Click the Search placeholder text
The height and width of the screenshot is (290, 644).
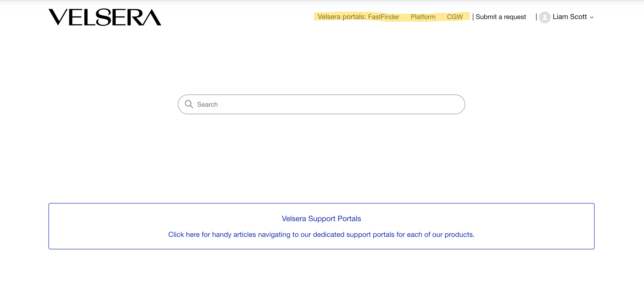pyautogui.click(x=207, y=104)
